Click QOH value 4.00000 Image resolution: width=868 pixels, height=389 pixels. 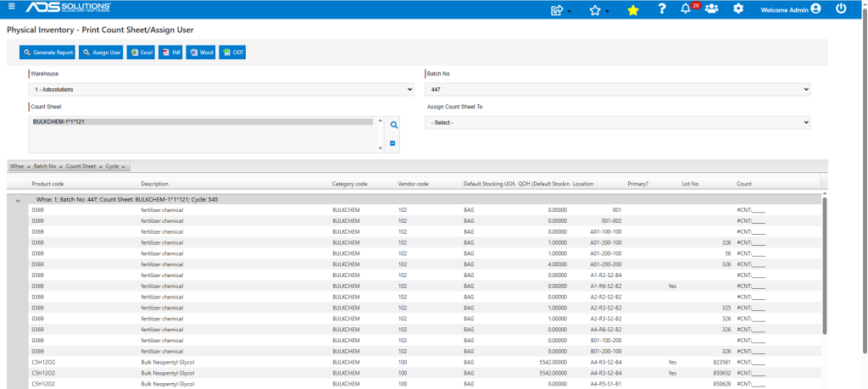pyautogui.click(x=557, y=264)
